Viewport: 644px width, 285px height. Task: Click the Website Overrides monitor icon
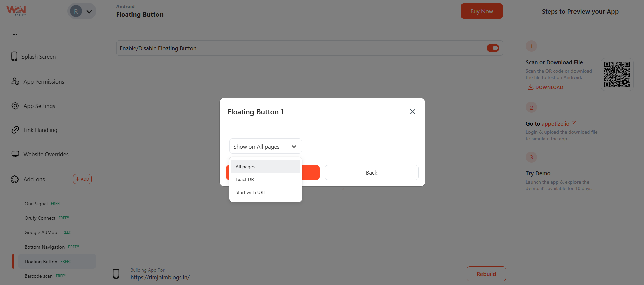pos(15,154)
